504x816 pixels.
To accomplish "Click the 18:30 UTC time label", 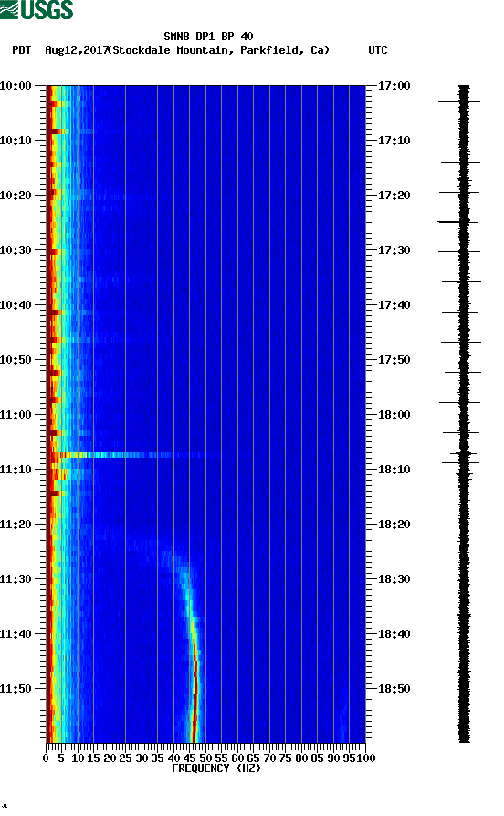I will point(394,579).
